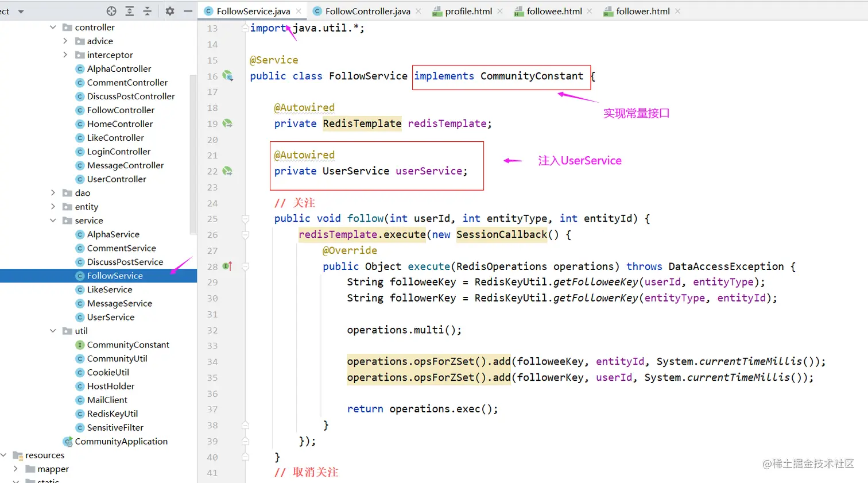Toggle fold end marker on line 38
Image resolution: width=868 pixels, height=483 pixels.
pyautogui.click(x=245, y=425)
